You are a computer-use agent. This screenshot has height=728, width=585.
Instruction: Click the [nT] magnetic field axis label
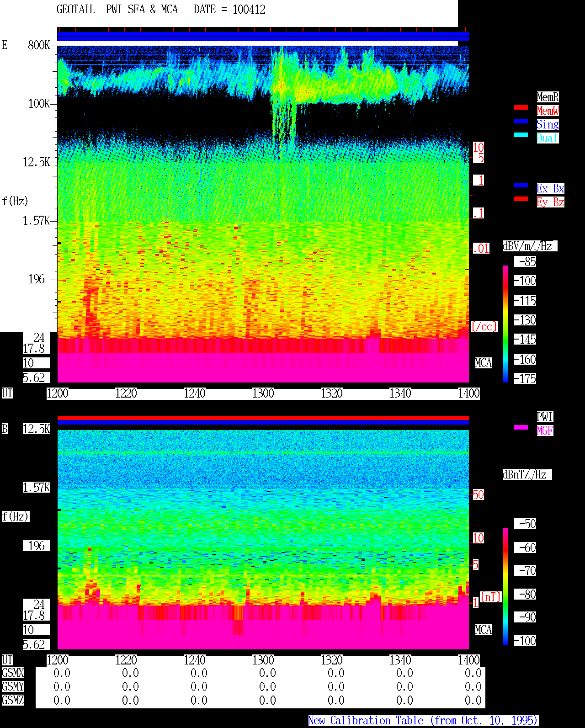coord(491,597)
